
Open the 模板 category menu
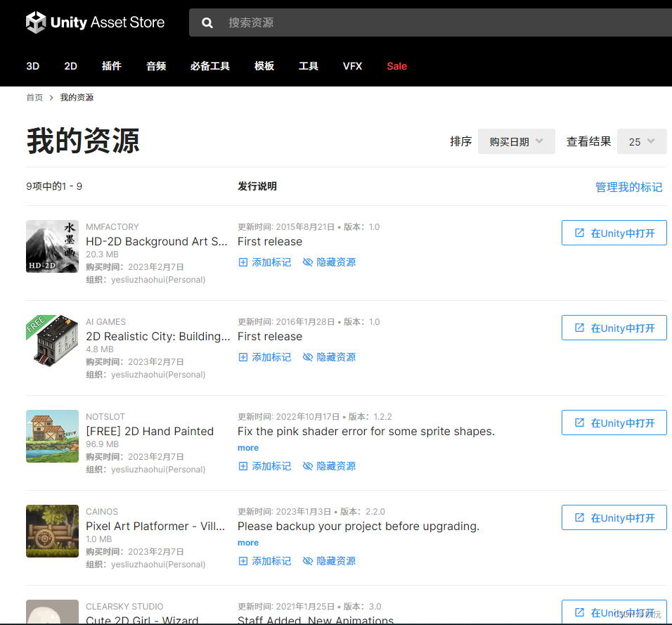click(x=264, y=66)
